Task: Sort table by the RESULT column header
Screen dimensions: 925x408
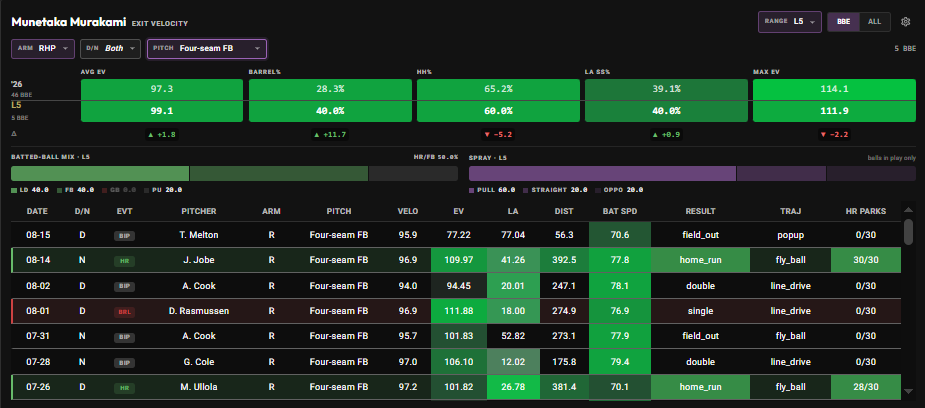Action: 700,211
